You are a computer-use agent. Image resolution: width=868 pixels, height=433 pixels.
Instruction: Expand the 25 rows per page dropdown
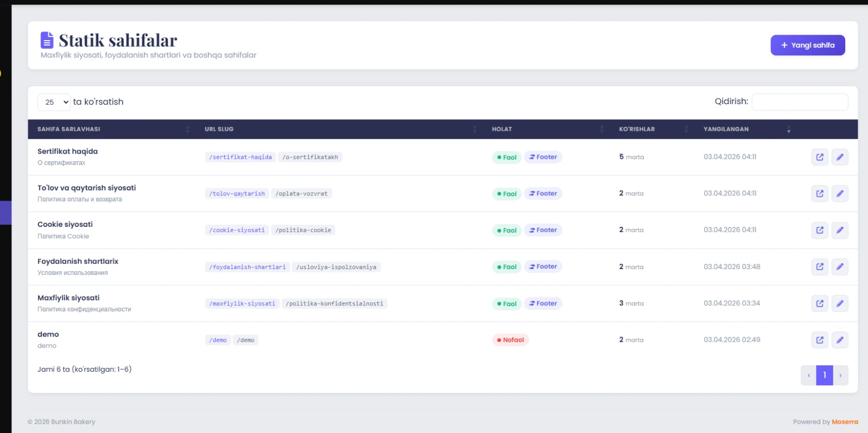54,102
